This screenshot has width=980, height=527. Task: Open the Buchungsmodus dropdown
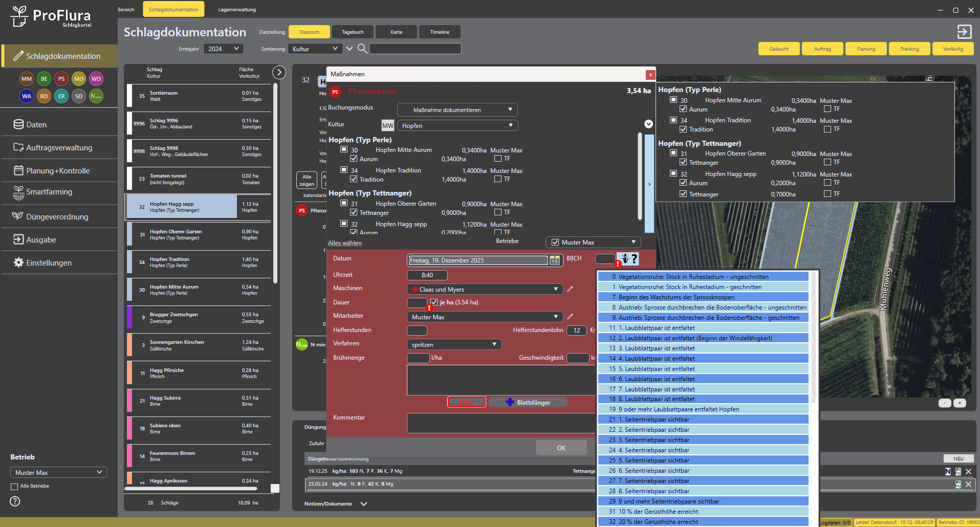tap(457, 110)
